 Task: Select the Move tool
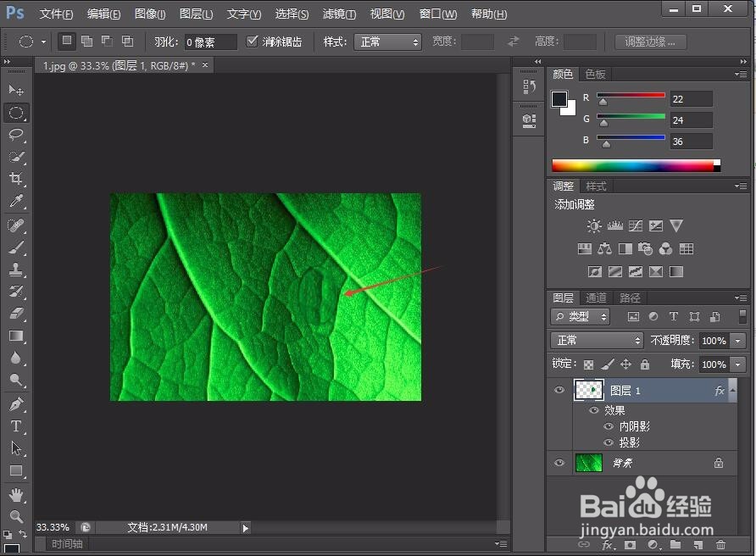(x=16, y=90)
